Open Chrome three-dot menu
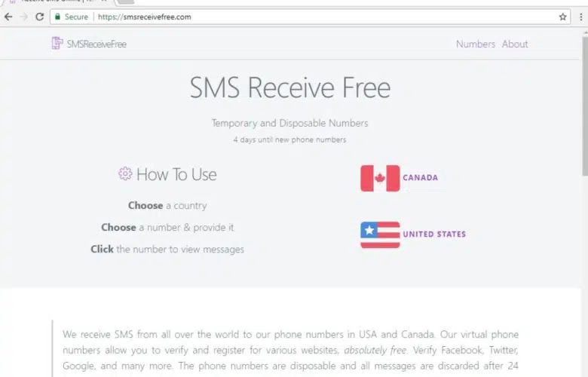The height and width of the screenshot is (377, 588). 581,17
